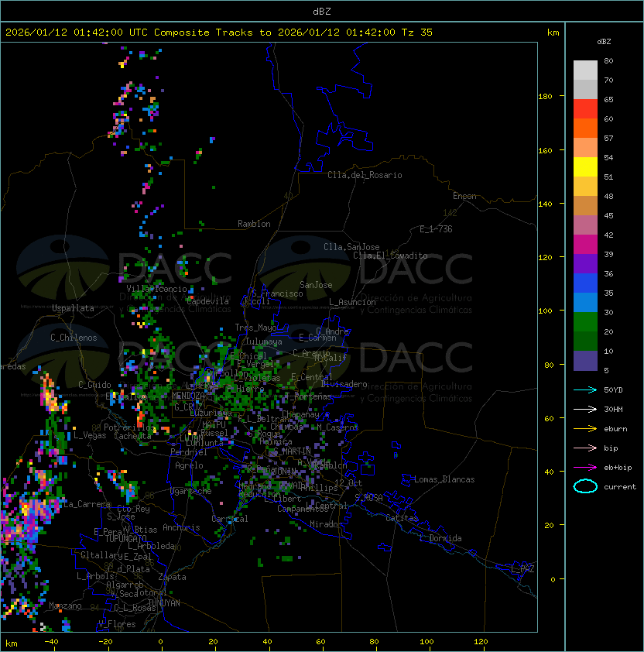
Task: Click the '50YD' legend label
Action: point(613,389)
